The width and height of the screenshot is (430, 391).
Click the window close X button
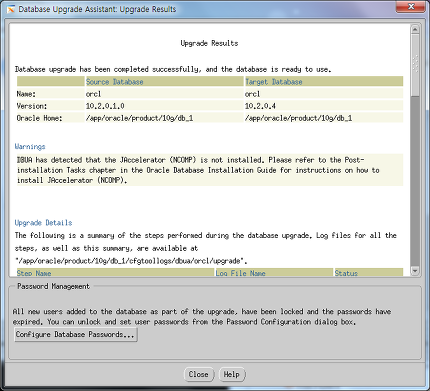tap(411, 7)
